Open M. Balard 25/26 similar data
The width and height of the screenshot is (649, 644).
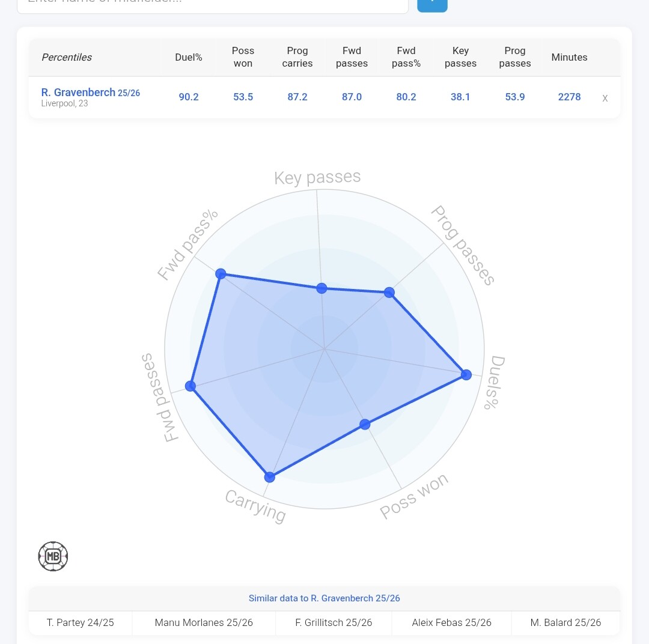[565, 622]
